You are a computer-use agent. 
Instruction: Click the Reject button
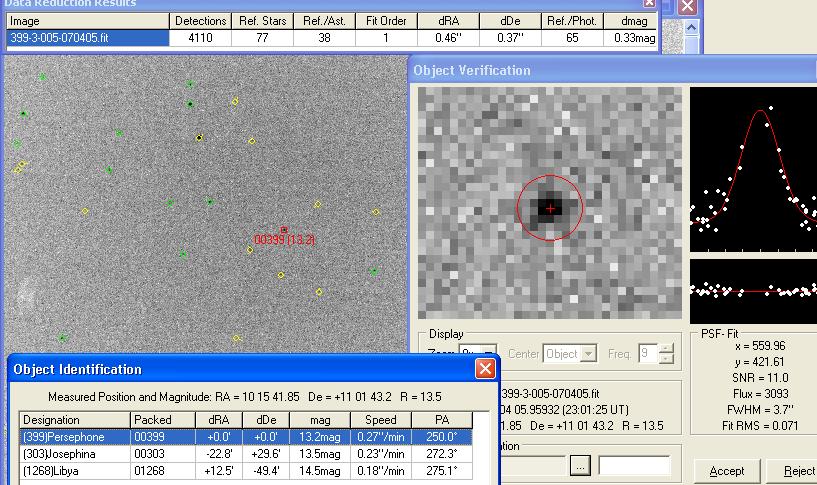(x=793, y=471)
